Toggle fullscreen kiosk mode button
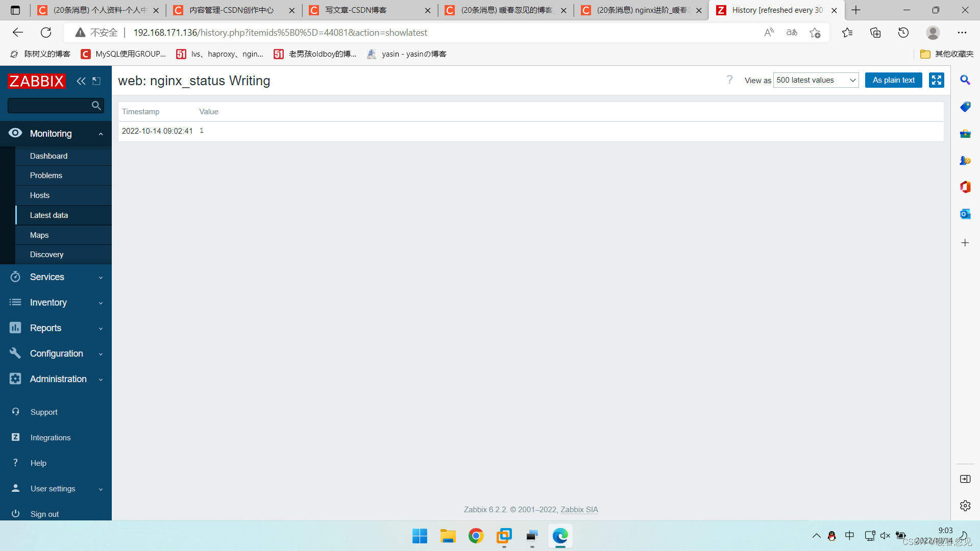Screen dimensions: 980x551 [x=936, y=80]
